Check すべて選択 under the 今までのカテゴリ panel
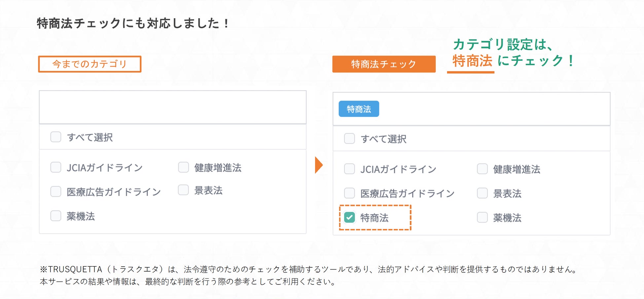This screenshot has width=644, height=299. [x=56, y=137]
